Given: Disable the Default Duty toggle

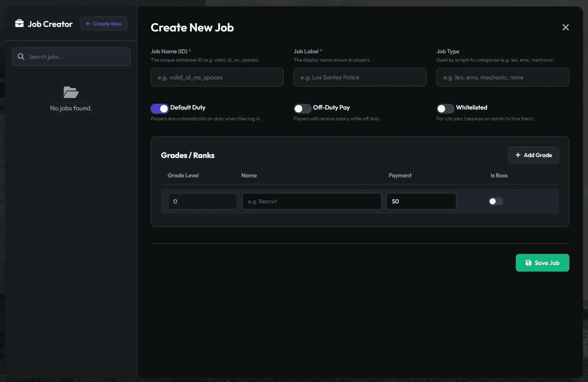Looking at the screenshot, I should pos(160,108).
